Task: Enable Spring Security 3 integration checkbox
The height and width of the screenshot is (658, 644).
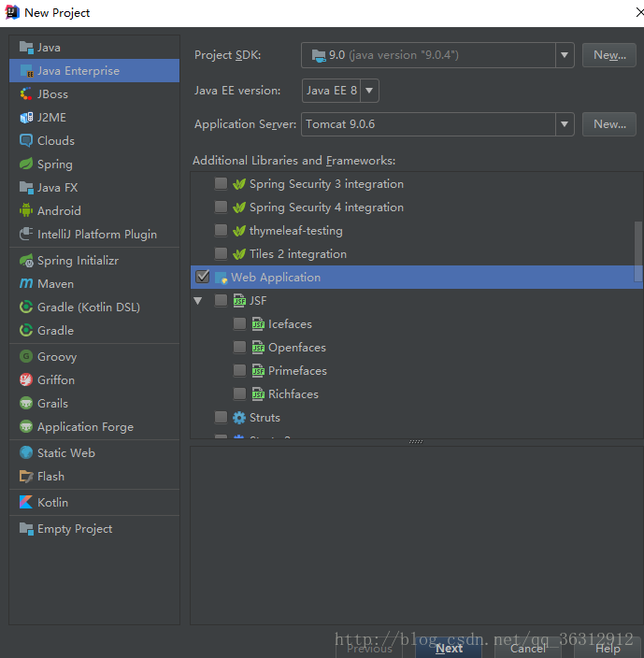Action: pyautogui.click(x=221, y=184)
